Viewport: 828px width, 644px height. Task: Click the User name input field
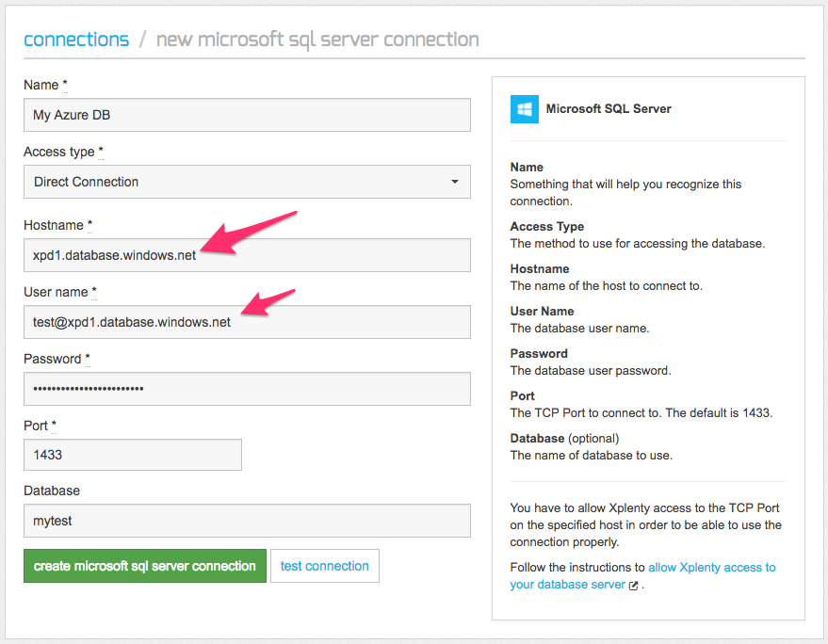pos(247,322)
